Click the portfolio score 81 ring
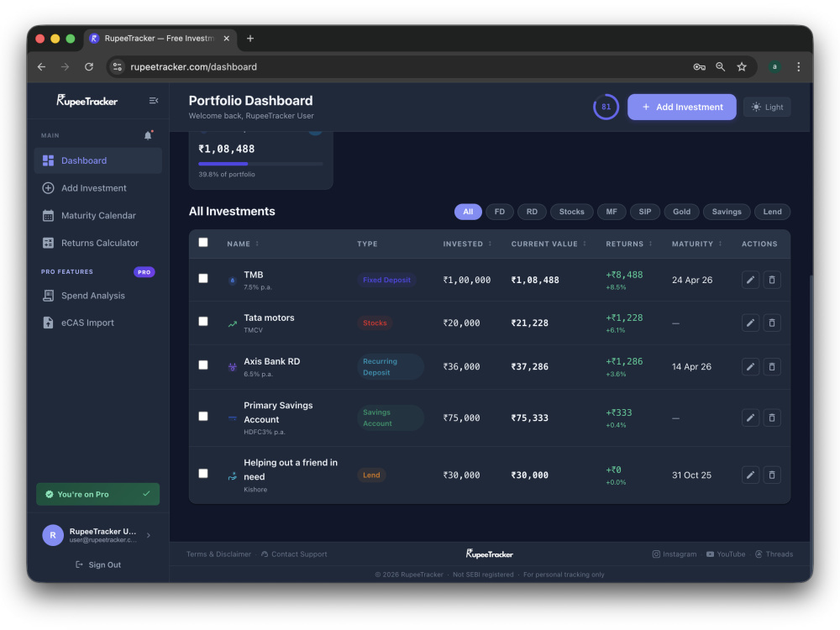Viewport: 840px width, 630px height. click(606, 108)
